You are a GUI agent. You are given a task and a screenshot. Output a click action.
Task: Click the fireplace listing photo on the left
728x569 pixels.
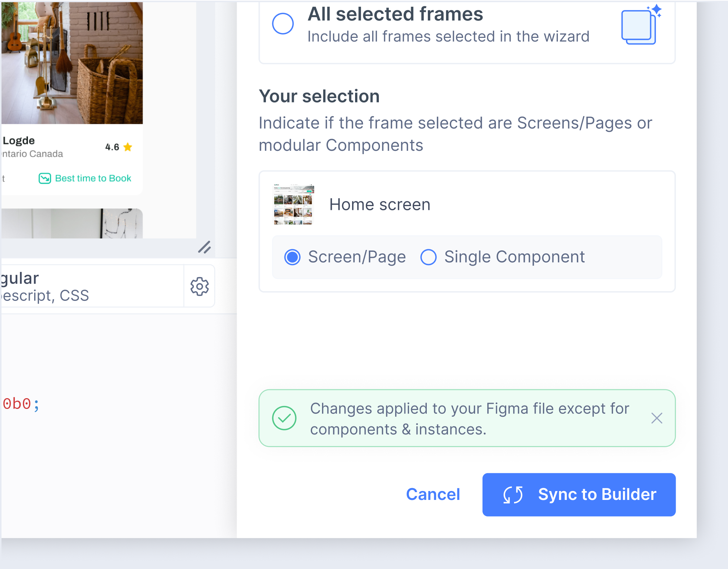coord(71,61)
